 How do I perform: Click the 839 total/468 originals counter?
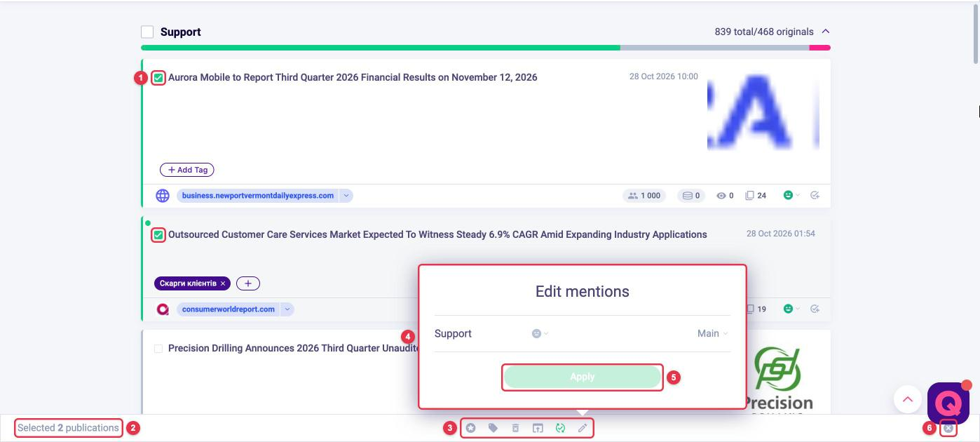(764, 32)
